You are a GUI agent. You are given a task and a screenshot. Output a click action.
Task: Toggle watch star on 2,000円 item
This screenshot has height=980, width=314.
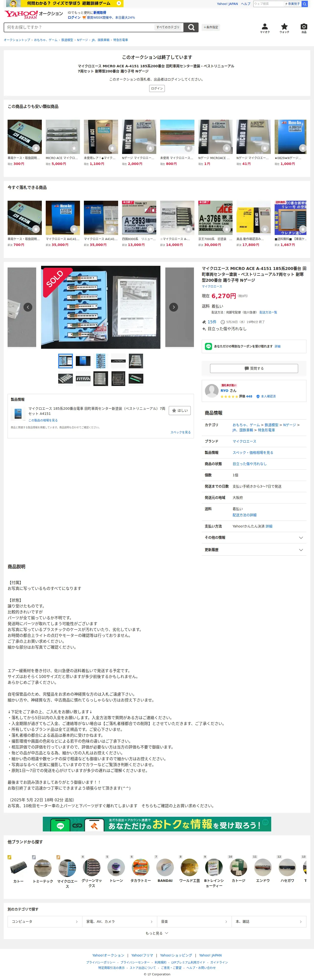[x=150, y=148]
